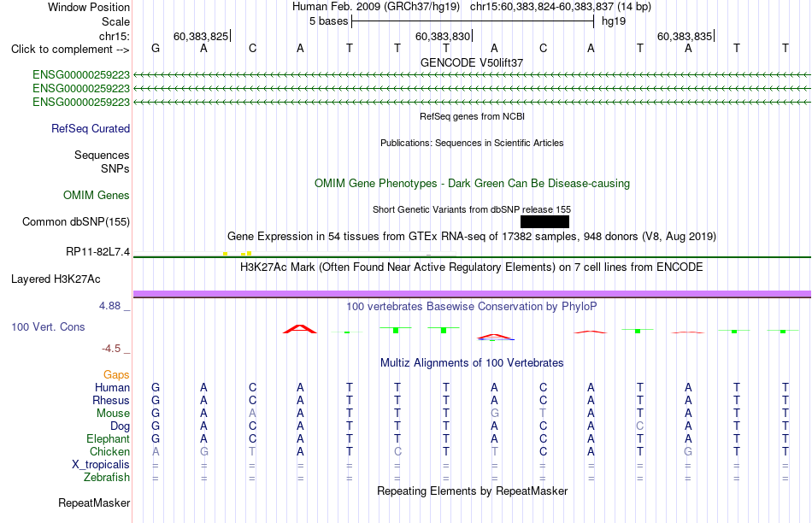Select the 'Rhesus' alignment row label
This screenshot has height=523, width=812.
[111, 400]
